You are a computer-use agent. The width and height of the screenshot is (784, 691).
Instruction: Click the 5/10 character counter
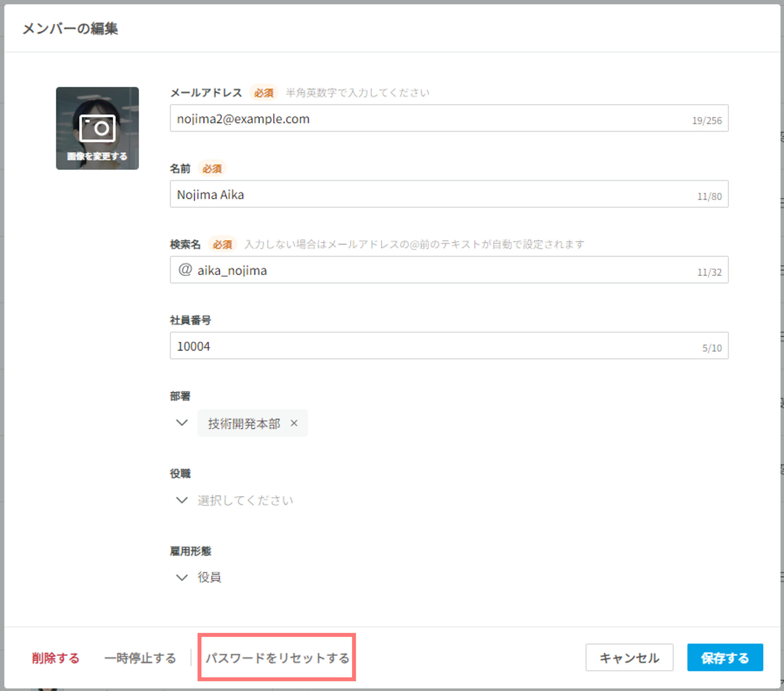(x=712, y=348)
